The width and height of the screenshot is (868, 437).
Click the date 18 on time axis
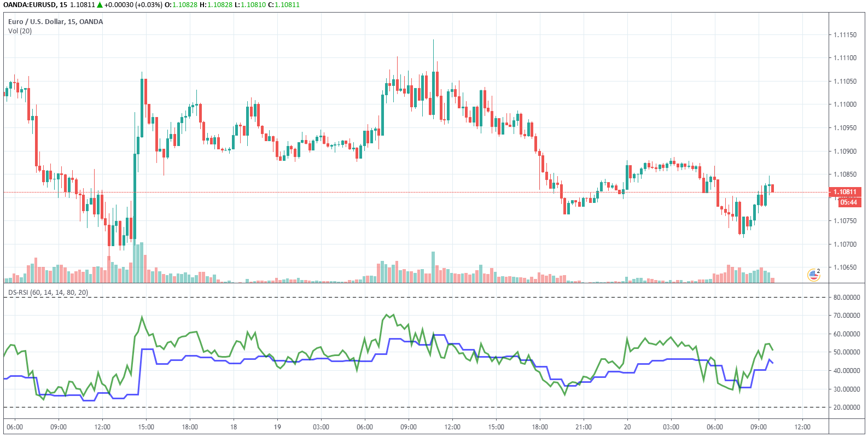tap(234, 427)
